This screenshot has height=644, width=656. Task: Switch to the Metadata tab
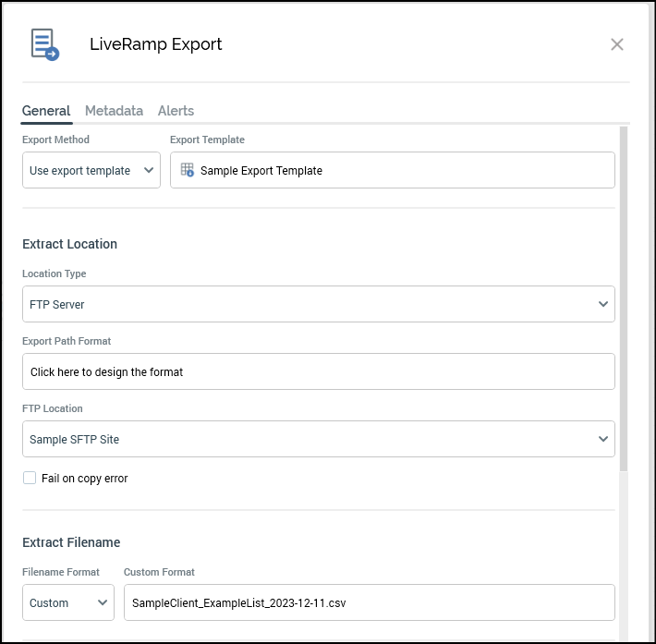[114, 111]
